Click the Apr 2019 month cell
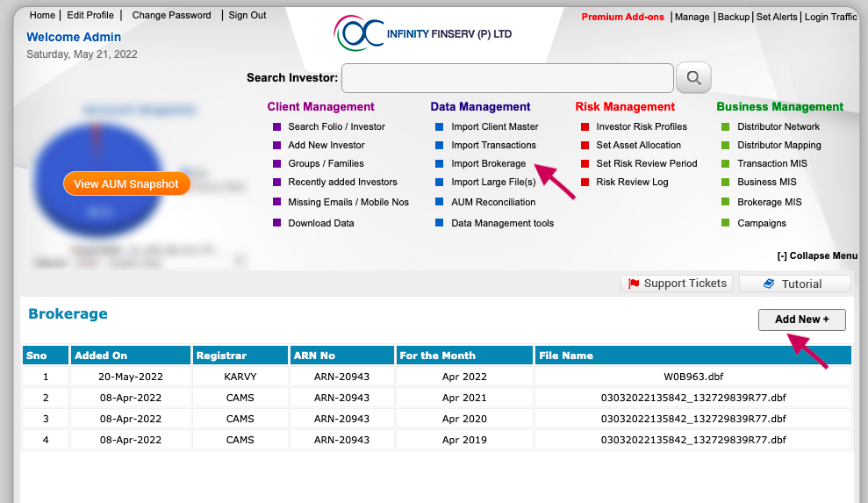This screenshot has width=868, height=503. point(464,440)
